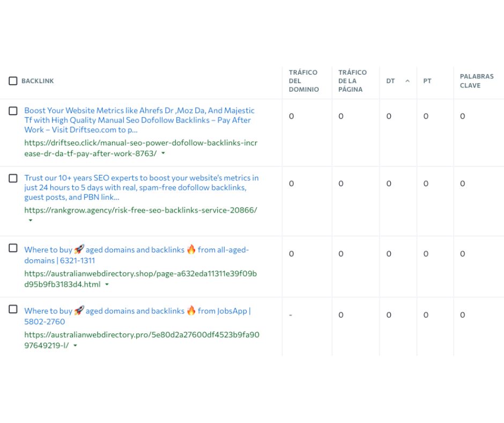Sort by Tráfico del Dominio column
Image resolution: width=504 pixels, height=423 pixels.
[303, 81]
